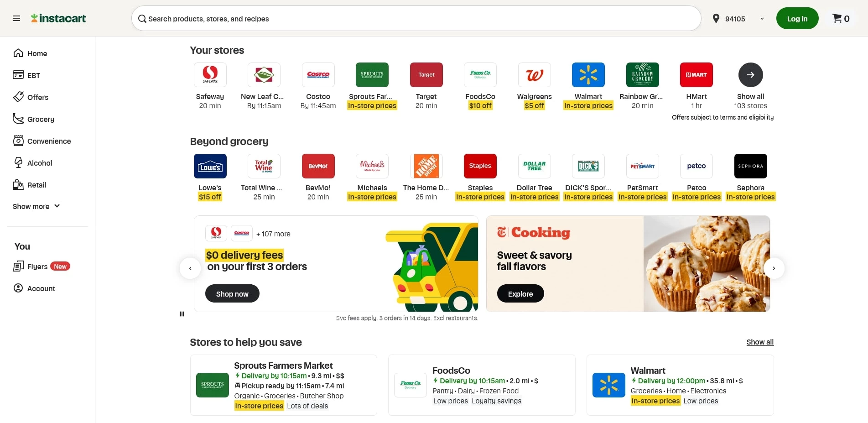Pause the banner carousel playback

(x=182, y=313)
